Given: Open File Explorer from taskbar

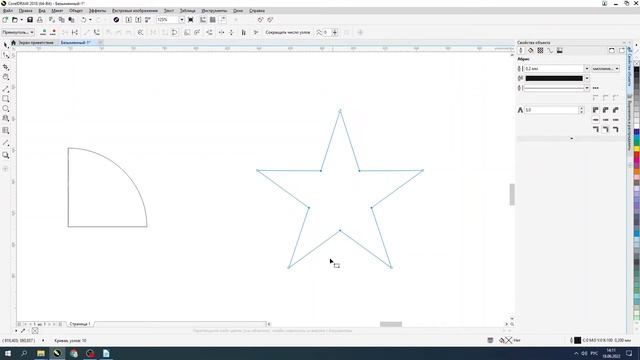Looking at the screenshot, I should [x=41, y=353].
